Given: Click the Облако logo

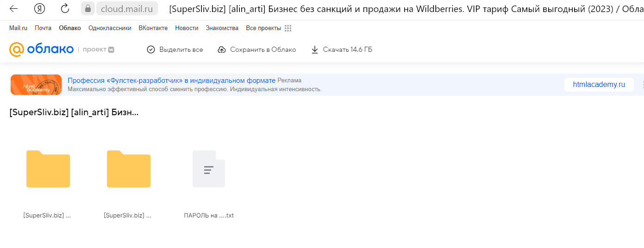Looking at the screenshot, I should click(42, 50).
